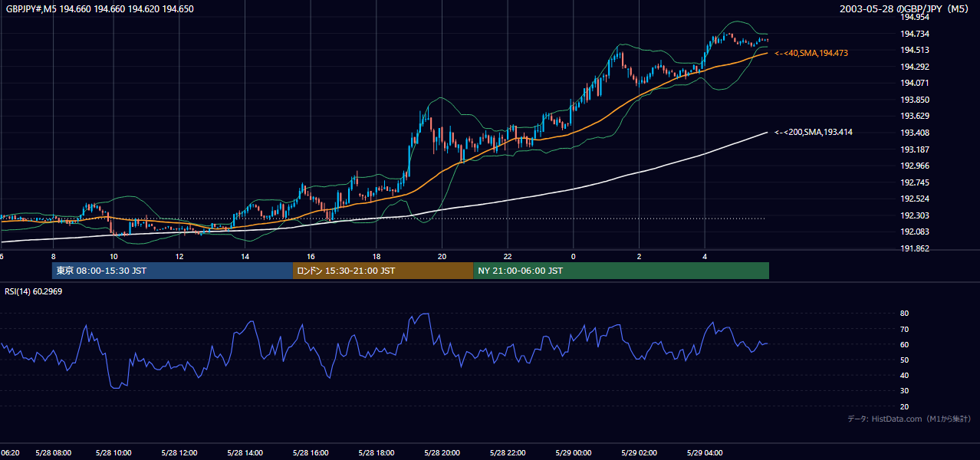Viewport: 980px width, 460px height.
Task: Click hour 22 on the chart hour axis
Action: click(508, 256)
